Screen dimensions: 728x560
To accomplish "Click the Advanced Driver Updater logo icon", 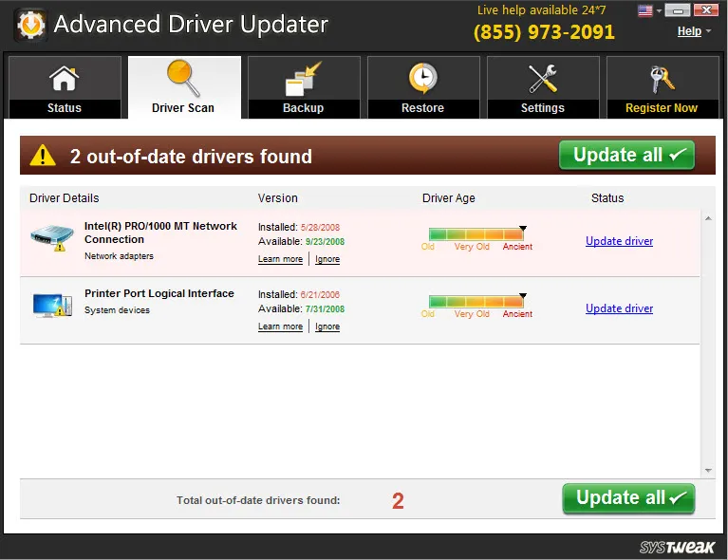I will (30, 25).
